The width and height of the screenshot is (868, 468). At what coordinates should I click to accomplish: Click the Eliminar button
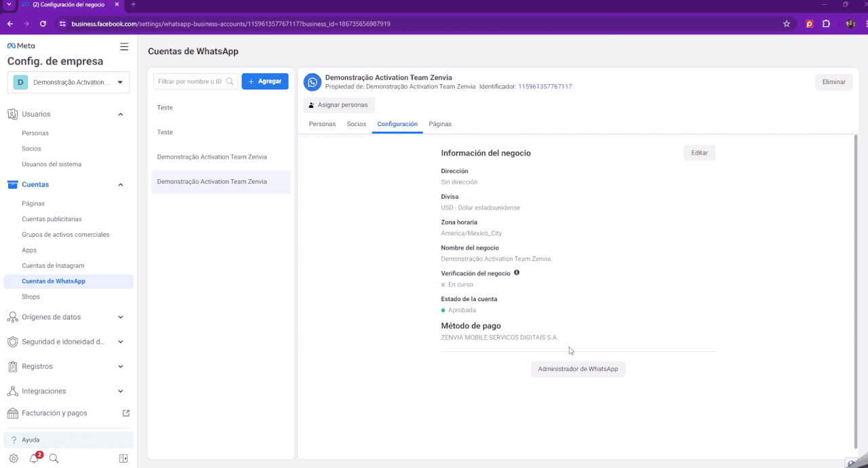point(834,82)
